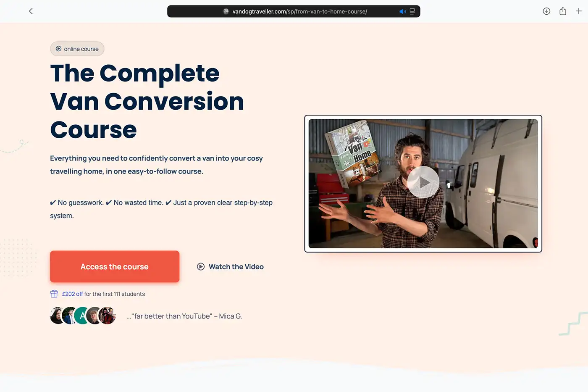588x392 pixels.
Task: Open the 'Watch the Video' link
Action: pos(236,267)
